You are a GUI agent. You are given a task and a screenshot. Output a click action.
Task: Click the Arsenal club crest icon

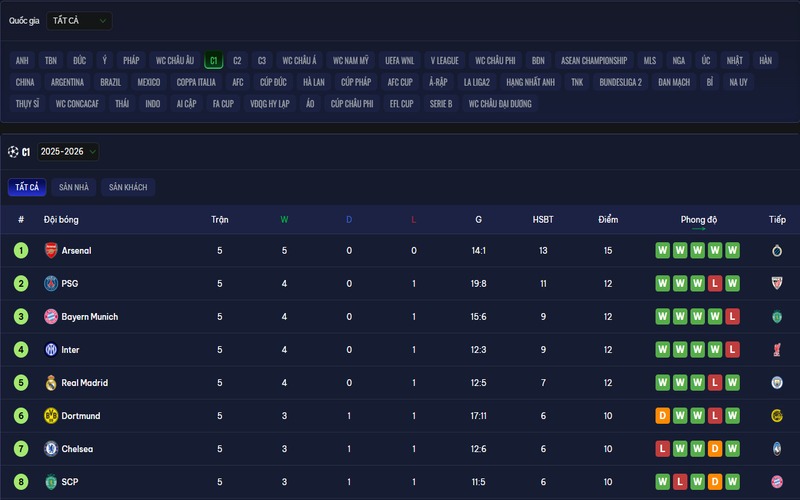[x=51, y=251]
